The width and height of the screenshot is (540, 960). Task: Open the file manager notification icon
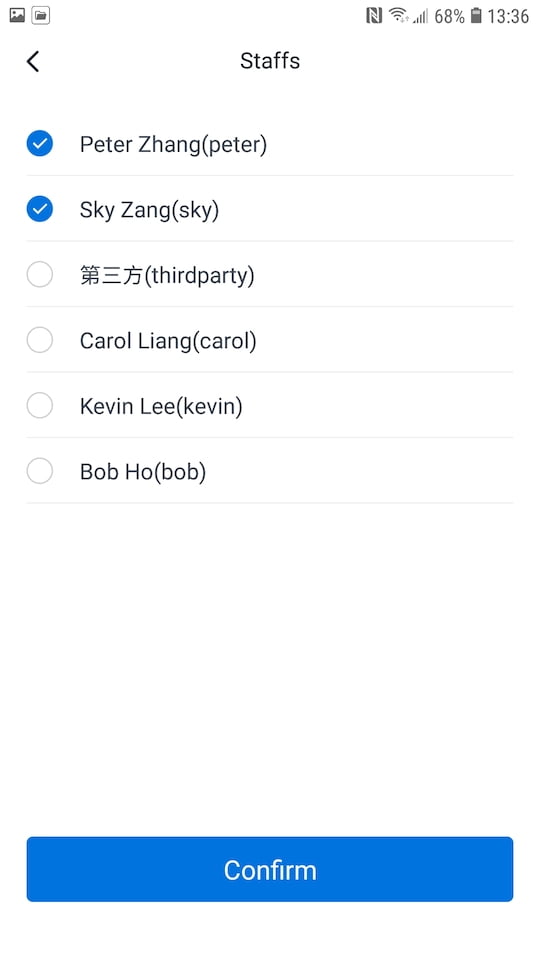click(41, 15)
